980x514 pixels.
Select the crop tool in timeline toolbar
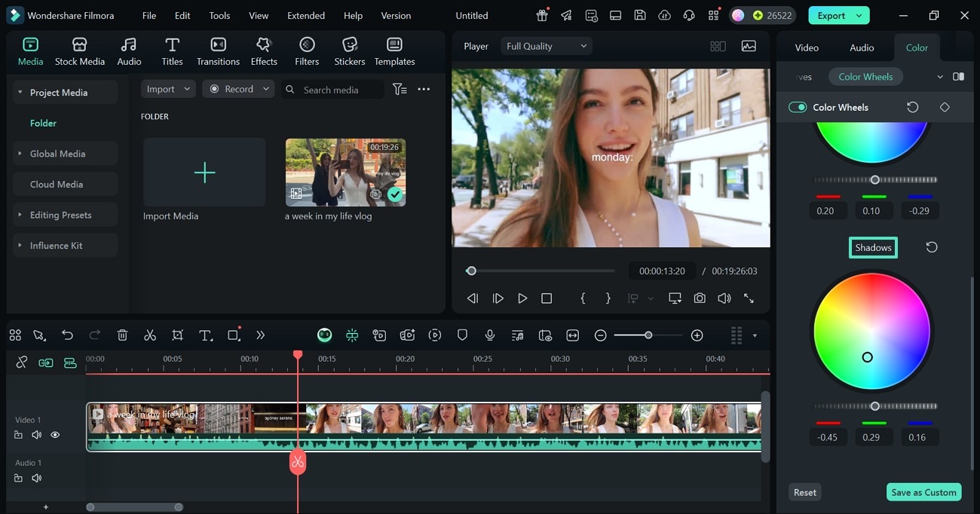pos(177,335)
